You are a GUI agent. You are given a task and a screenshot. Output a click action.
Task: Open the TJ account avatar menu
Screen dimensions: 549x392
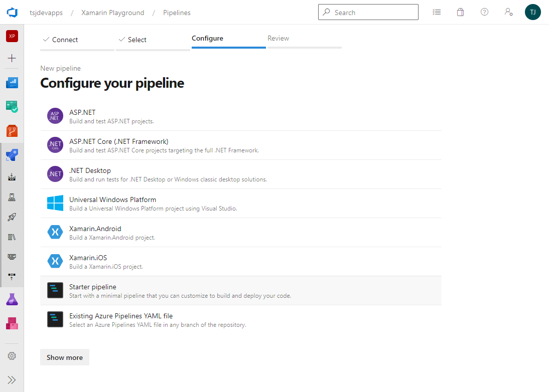tap(532, 13)
